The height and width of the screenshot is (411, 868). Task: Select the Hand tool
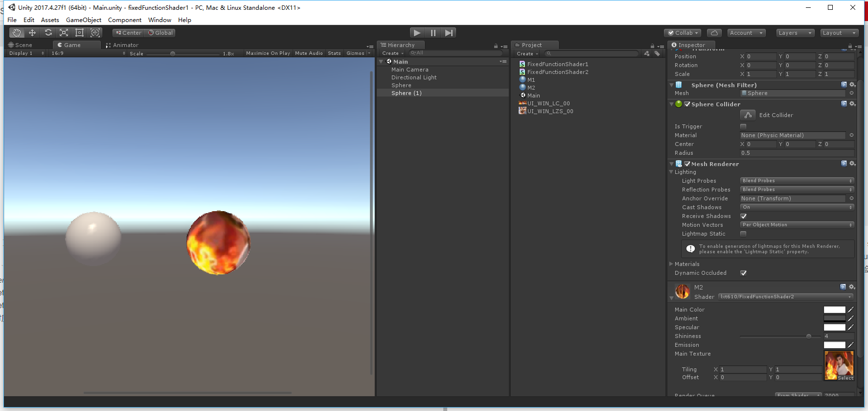17,33
